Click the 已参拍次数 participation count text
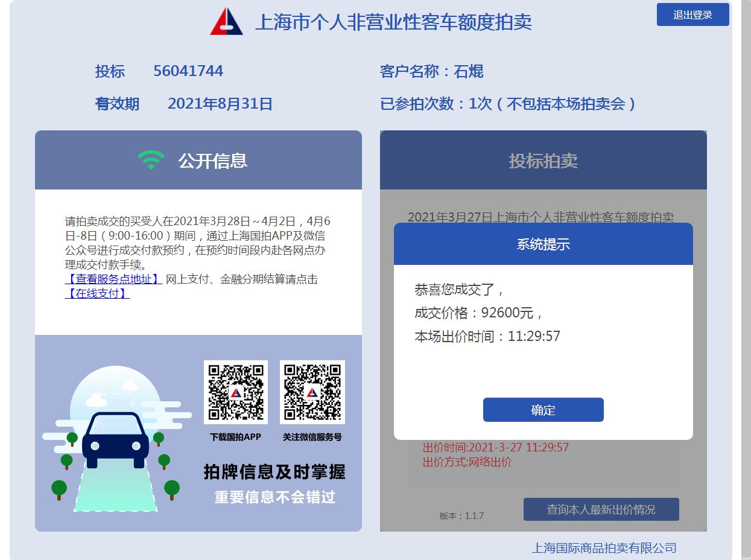 click(x=508, y=104)
